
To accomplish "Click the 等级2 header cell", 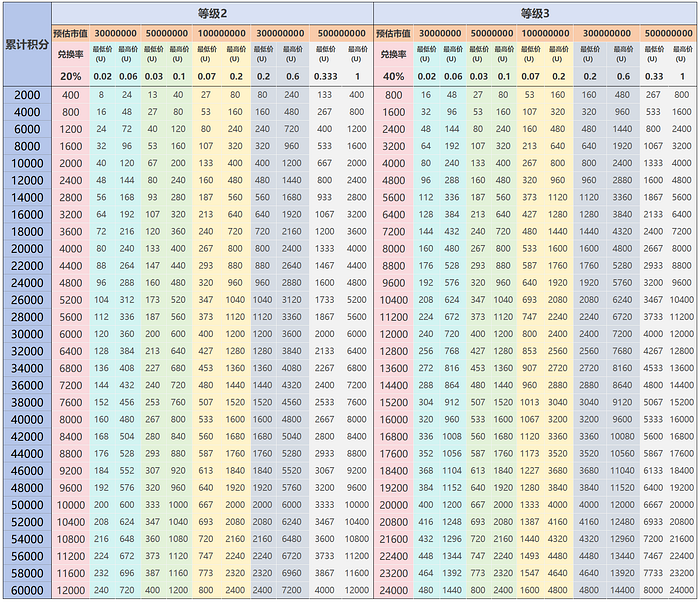I will click(x=212, y=13).
